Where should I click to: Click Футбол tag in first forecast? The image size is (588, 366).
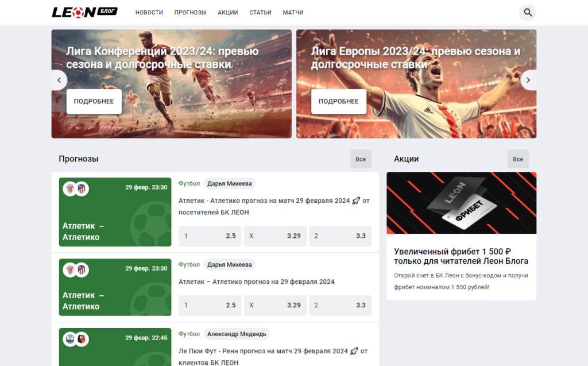coord(189,183)
